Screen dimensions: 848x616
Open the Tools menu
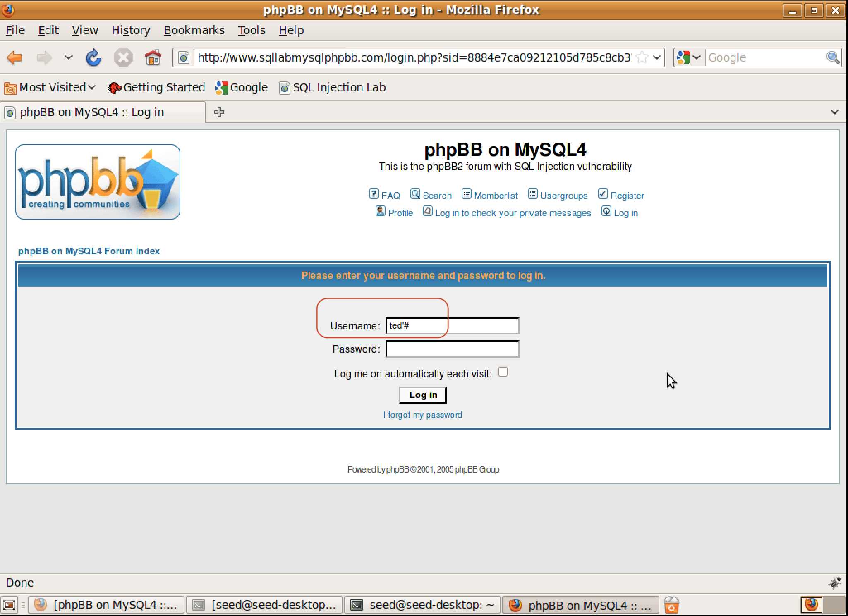point(252,30)
